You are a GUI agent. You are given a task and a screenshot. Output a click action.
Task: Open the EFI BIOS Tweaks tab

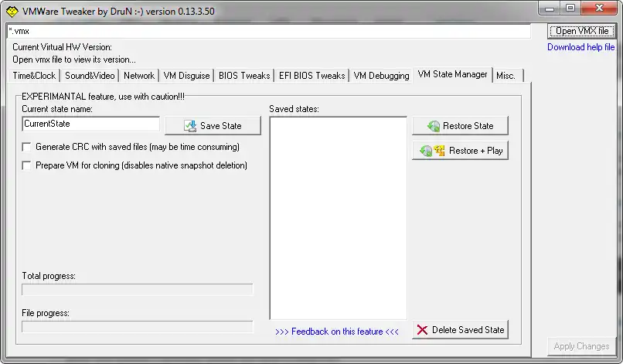tap(312, 76)
